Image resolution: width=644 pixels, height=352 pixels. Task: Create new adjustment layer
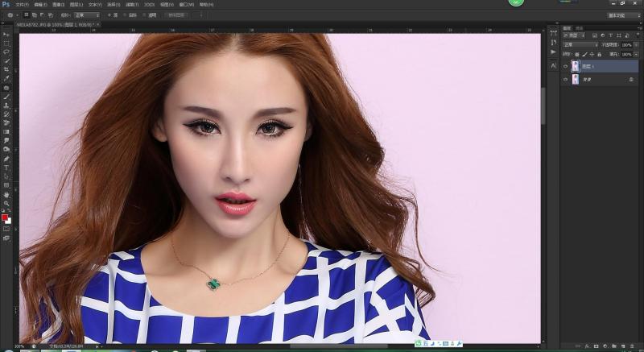pos(605,346)
